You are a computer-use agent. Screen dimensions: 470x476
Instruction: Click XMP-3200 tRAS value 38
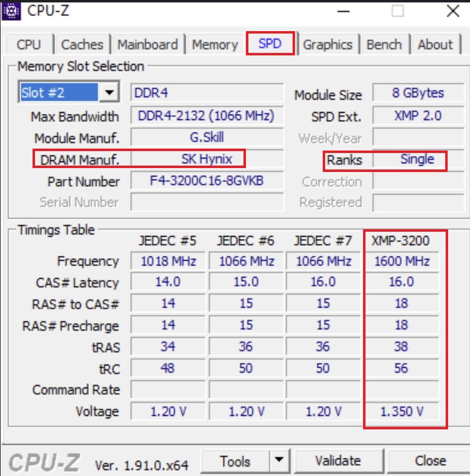401,346
